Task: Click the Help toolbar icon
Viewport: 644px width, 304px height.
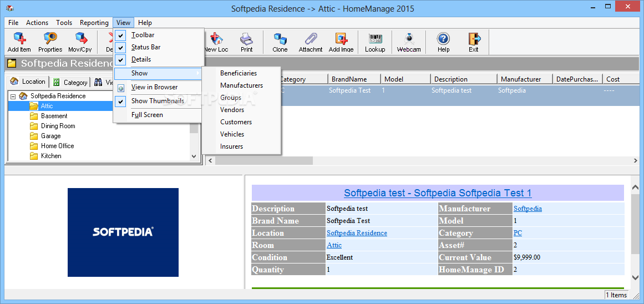Action: pyautogui.click(x=444, y=39)
